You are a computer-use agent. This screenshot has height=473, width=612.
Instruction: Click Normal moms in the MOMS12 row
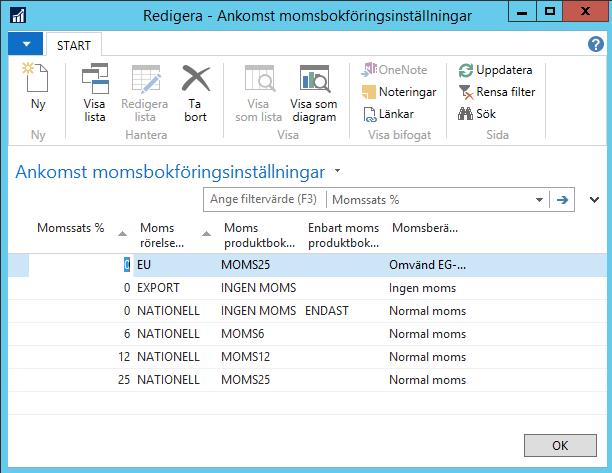click(x=427, y=357)
